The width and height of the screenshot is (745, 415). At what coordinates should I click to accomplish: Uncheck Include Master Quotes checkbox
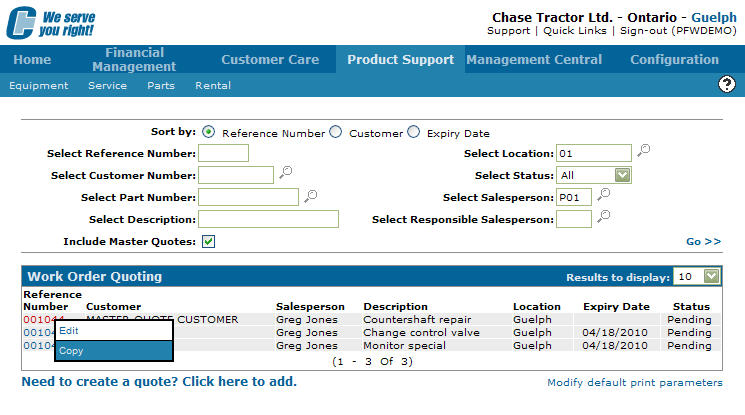coord(208,241)
